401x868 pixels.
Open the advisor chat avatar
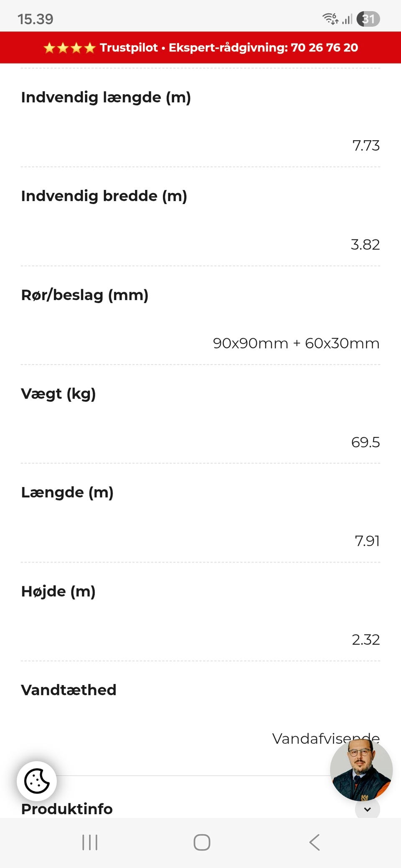tap(361, 770)
